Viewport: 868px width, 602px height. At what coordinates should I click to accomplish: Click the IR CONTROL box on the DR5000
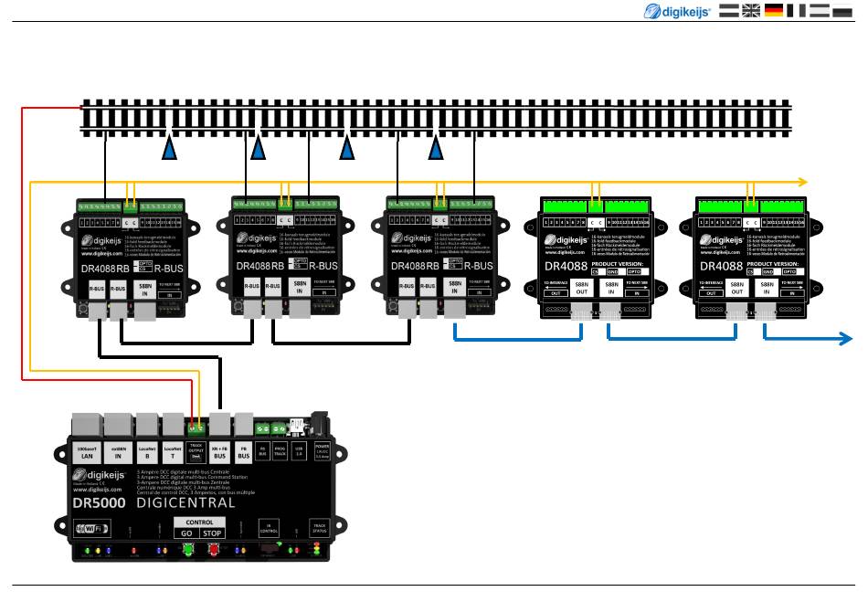pyautogui.click(x=269, y=528)
